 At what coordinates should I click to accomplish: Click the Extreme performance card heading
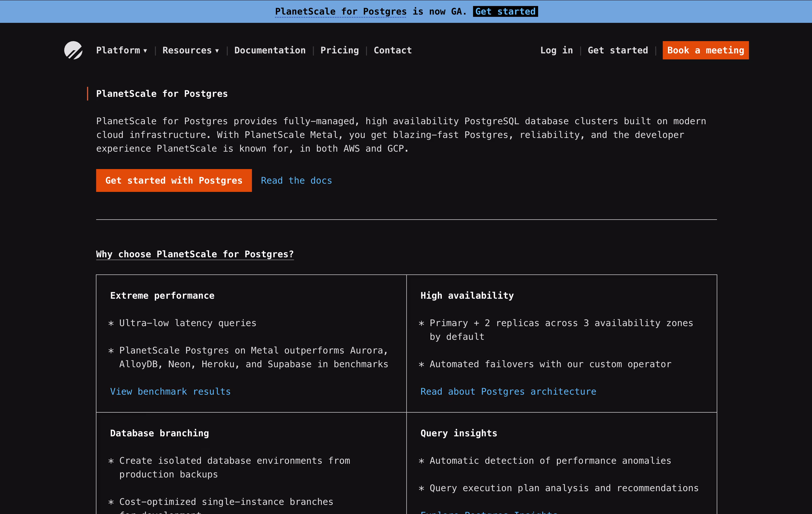[x=162, y=296]
